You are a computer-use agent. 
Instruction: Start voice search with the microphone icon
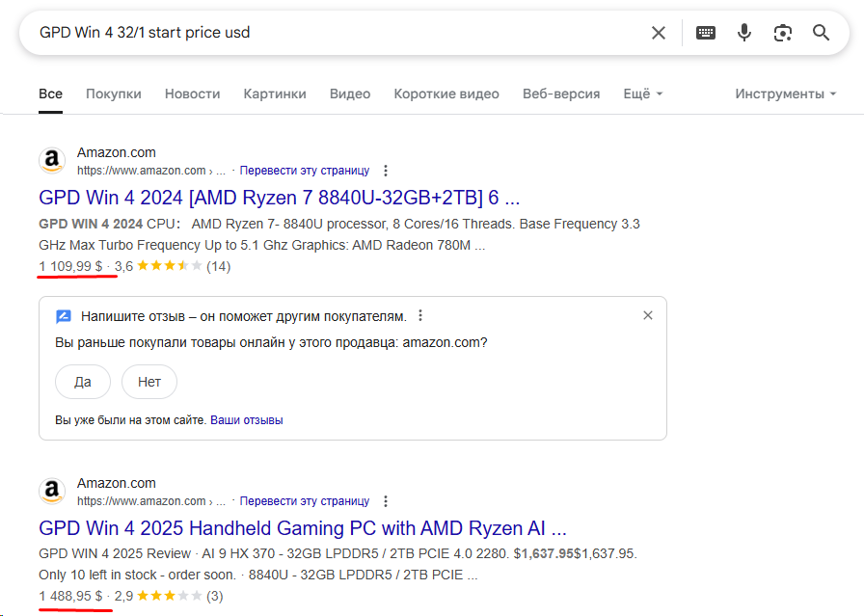point(744,33)
